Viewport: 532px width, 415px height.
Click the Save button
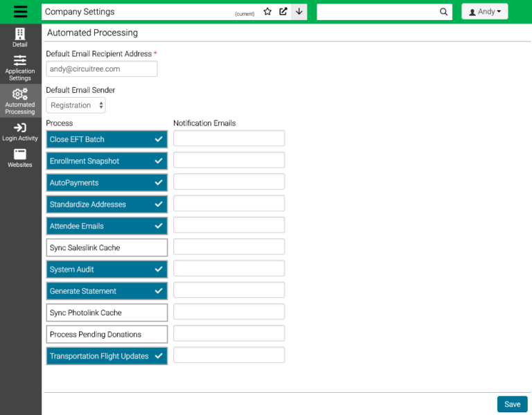(512, 404)
